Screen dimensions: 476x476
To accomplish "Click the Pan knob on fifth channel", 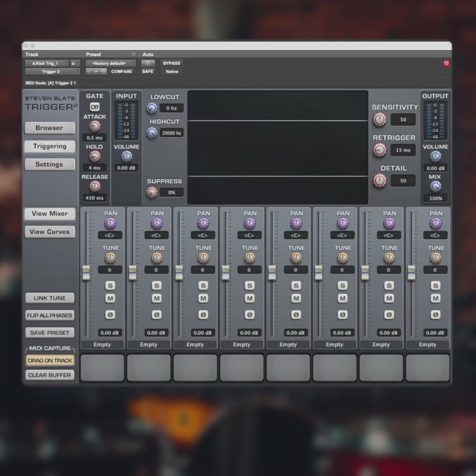I will coord(296,224).
